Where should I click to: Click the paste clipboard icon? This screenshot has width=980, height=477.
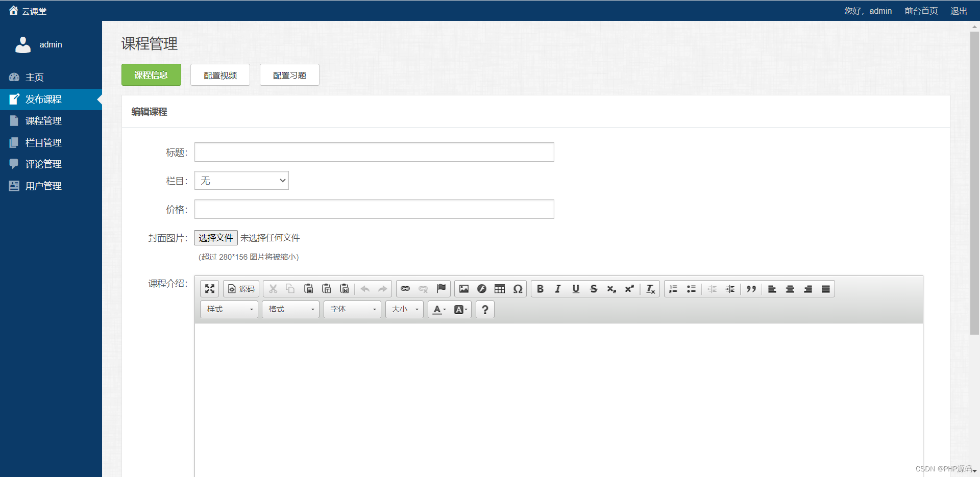(308, 289)
